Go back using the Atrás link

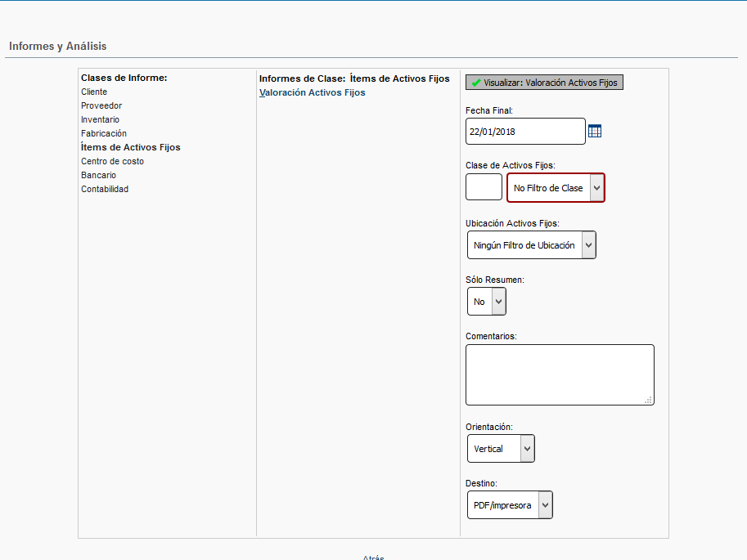click(x=373, y=557)
